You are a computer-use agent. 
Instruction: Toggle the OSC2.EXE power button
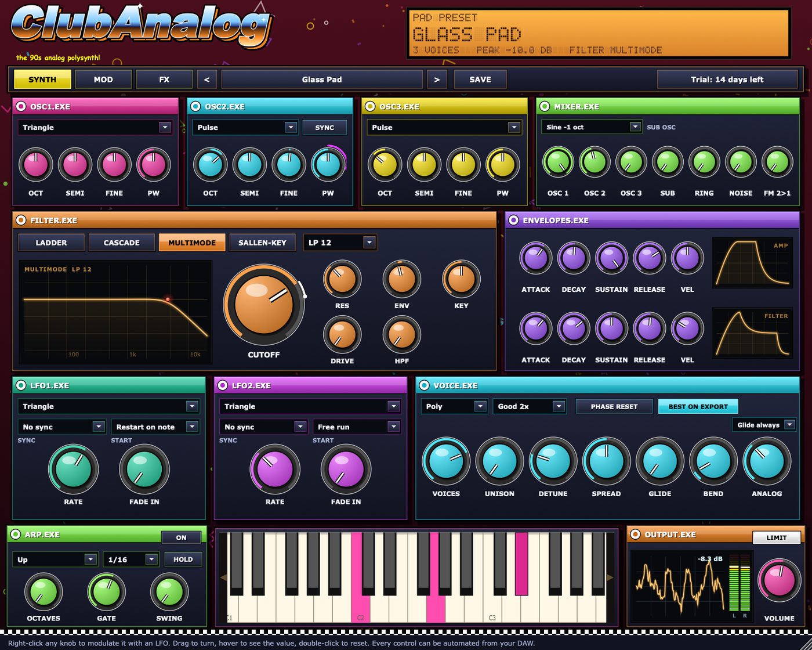(x=196, y=106)
